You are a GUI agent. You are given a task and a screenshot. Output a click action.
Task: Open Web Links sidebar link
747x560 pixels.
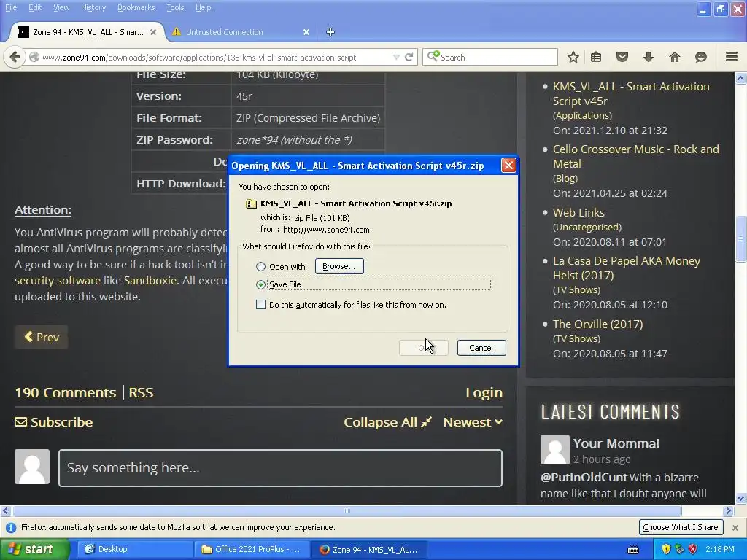pyautogui.click(x=578, y=212)
